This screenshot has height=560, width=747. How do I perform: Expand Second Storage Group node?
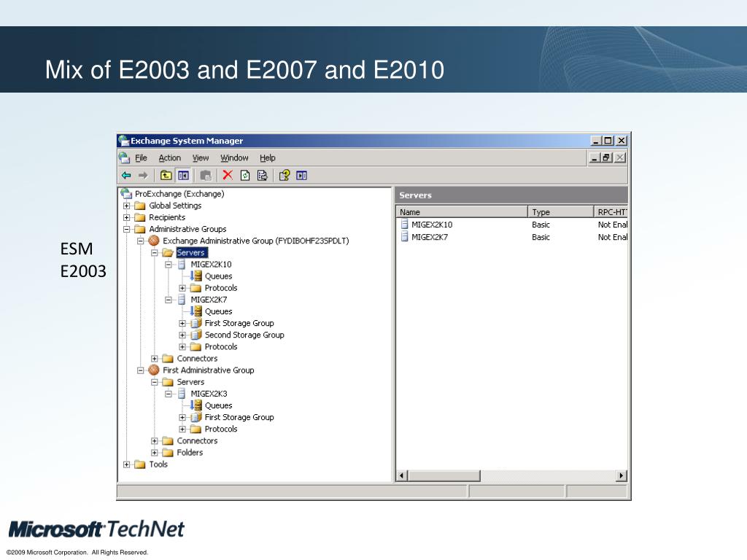(x=182, y=335)
